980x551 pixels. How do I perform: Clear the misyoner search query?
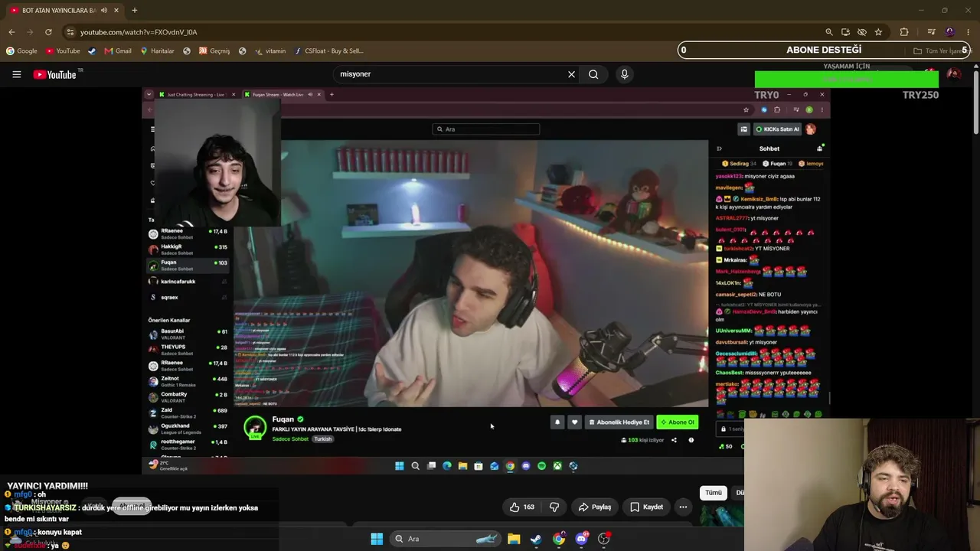(571, 74)
